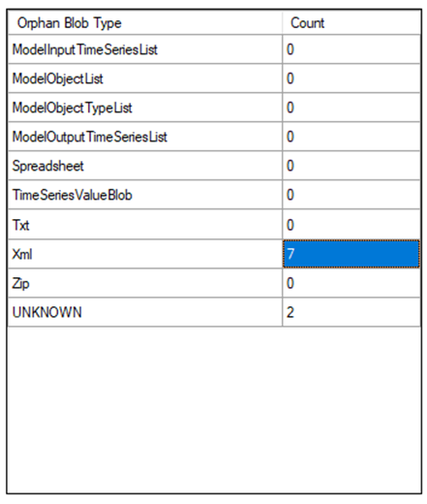This screenshot has height=504, width=427.
Task: Click the count cell for ModelInputTimeSeriesList
Action: coord(351,49)
